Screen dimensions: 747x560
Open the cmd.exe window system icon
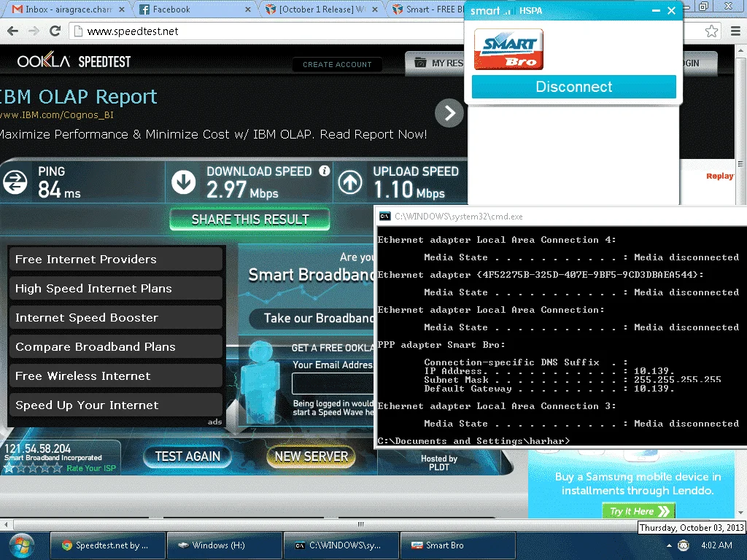click(x=385, y=216)
